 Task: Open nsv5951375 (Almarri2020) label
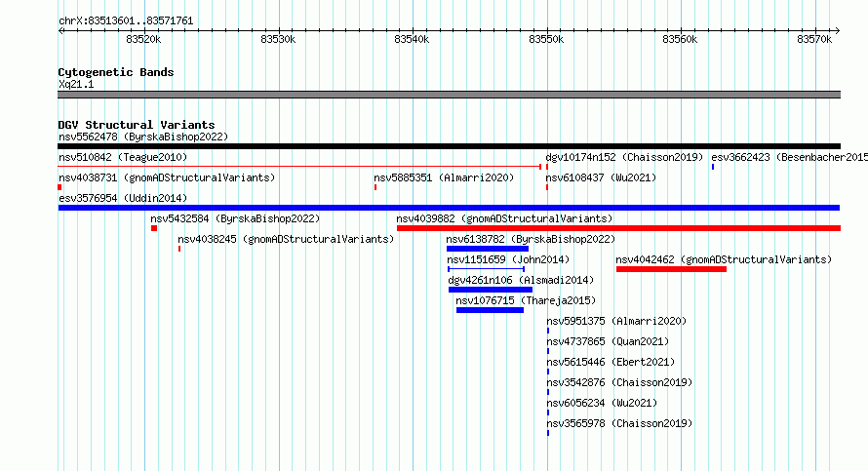[616, 321]
